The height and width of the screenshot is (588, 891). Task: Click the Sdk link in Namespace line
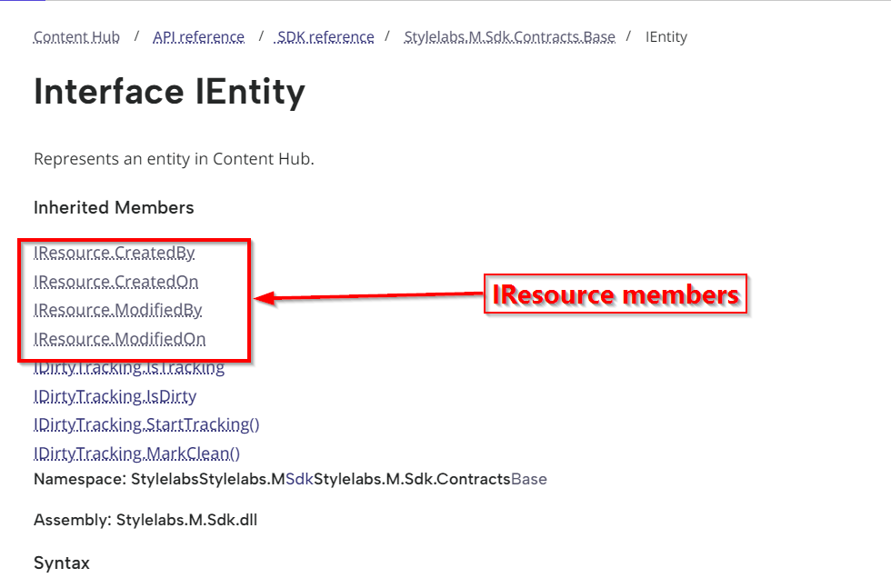(299, 478)
